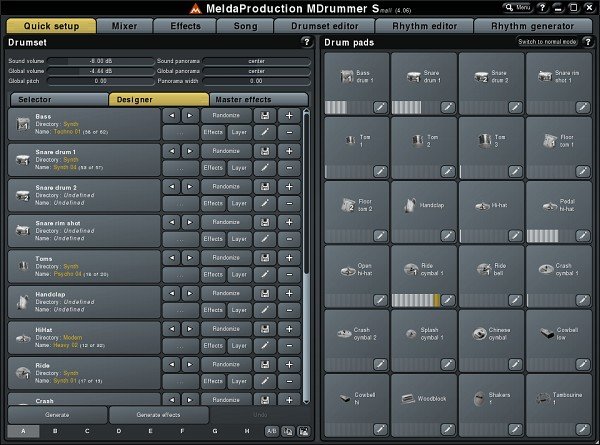The width and height of the screenshot is (600, 445).
Task: Previous sound arrow for Bass
Action: coord(172,116)
